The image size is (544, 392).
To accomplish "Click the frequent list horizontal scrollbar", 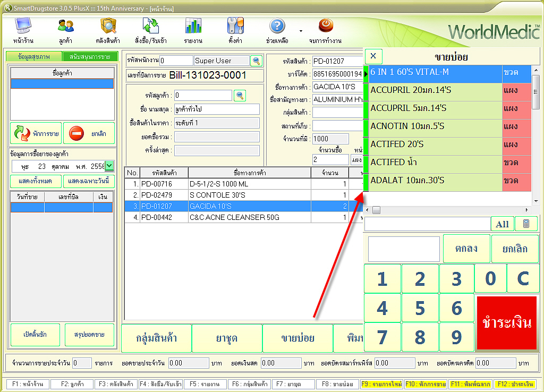I will [448, 210].
